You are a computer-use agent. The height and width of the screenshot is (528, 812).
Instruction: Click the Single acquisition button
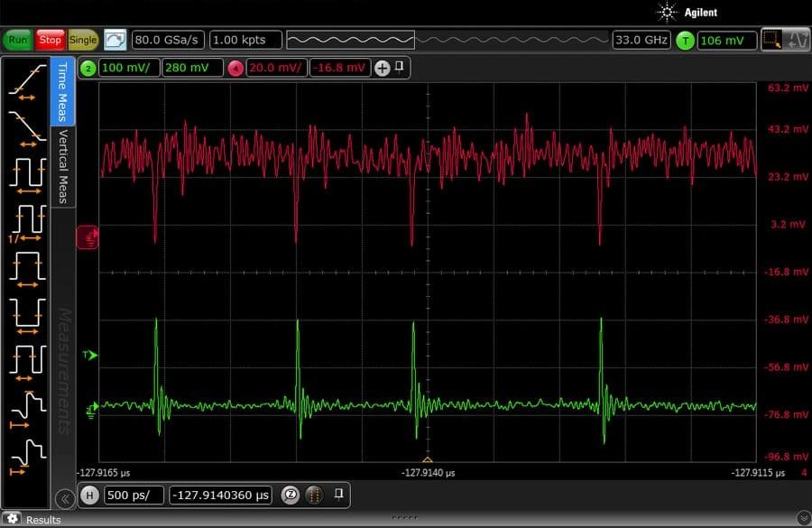coord(83,40)
